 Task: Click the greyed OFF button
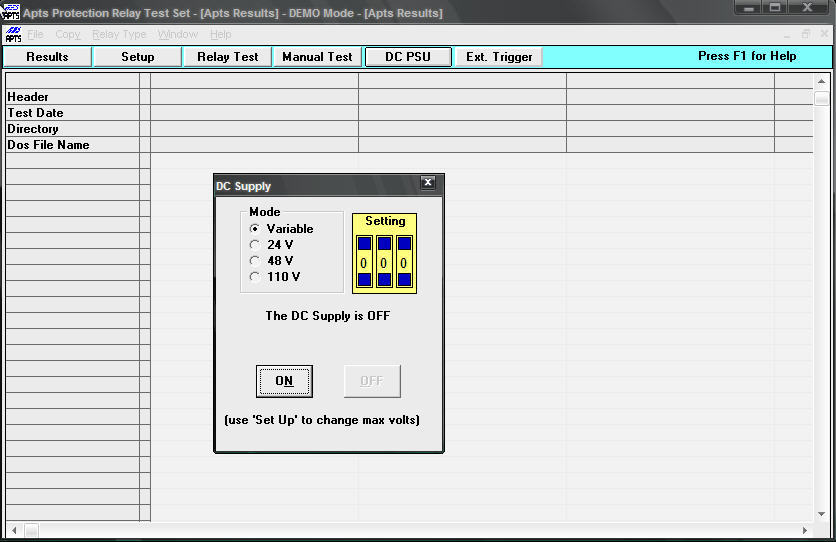372,381
